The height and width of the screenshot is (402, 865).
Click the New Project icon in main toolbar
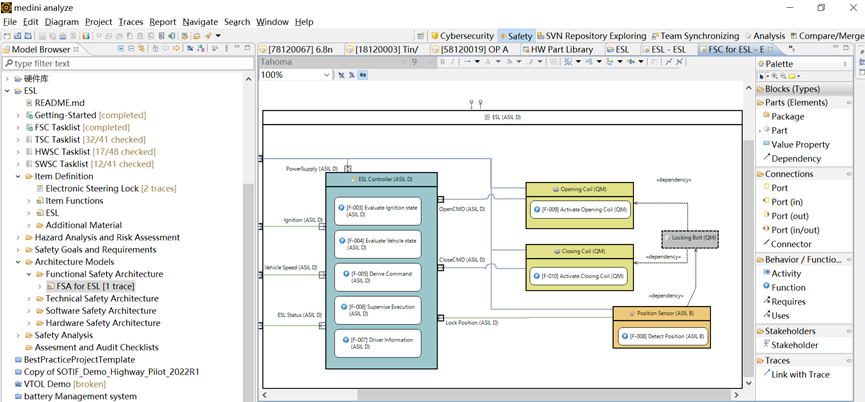(7, 36)
